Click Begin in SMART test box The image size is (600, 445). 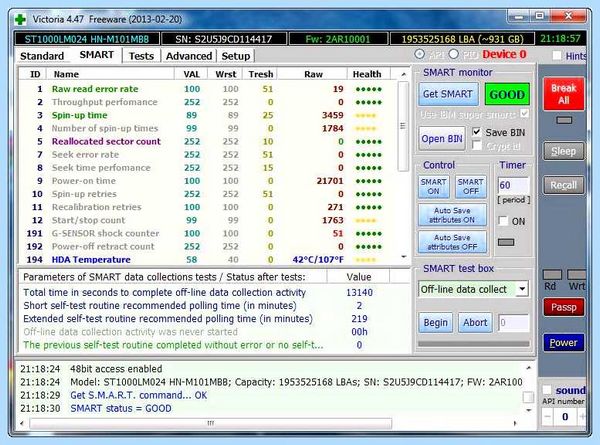pos(435,323)
